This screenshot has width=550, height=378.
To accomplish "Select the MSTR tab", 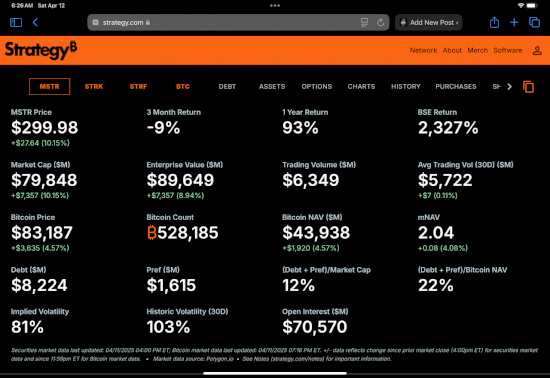I will pos(49,87).
